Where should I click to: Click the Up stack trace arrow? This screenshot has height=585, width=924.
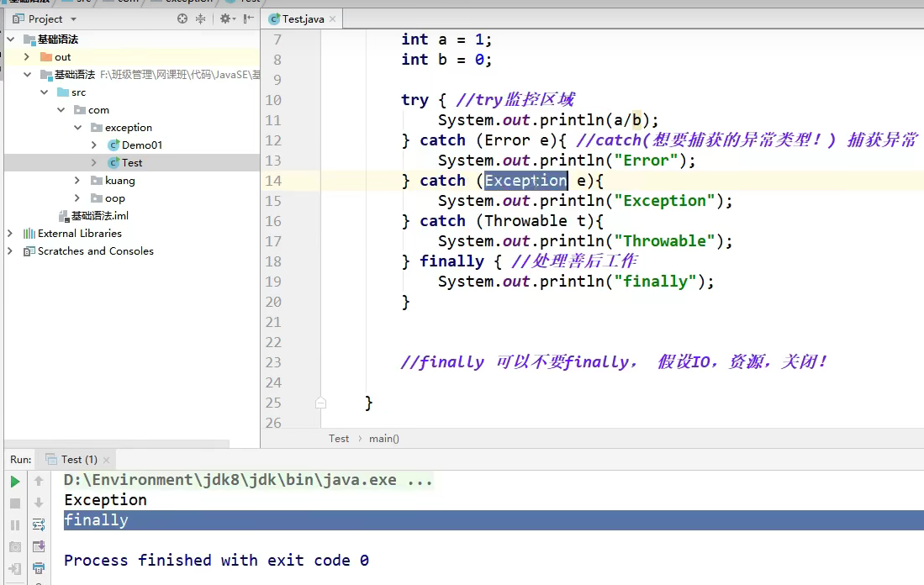pyautogui.click(x=39, y=482)
